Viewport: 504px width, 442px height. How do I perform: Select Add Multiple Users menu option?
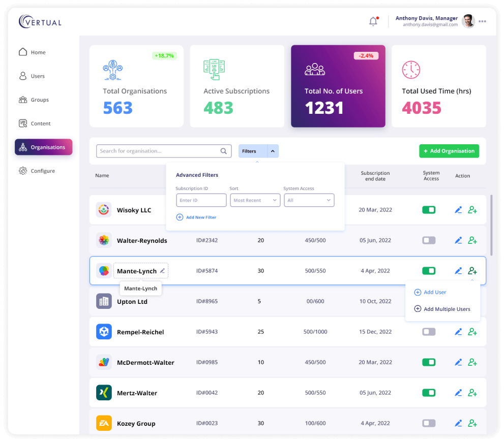pos(442,309)
